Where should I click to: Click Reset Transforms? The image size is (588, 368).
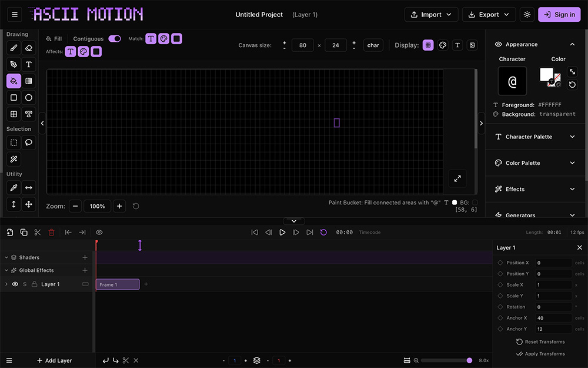click(x=540, y=342)
